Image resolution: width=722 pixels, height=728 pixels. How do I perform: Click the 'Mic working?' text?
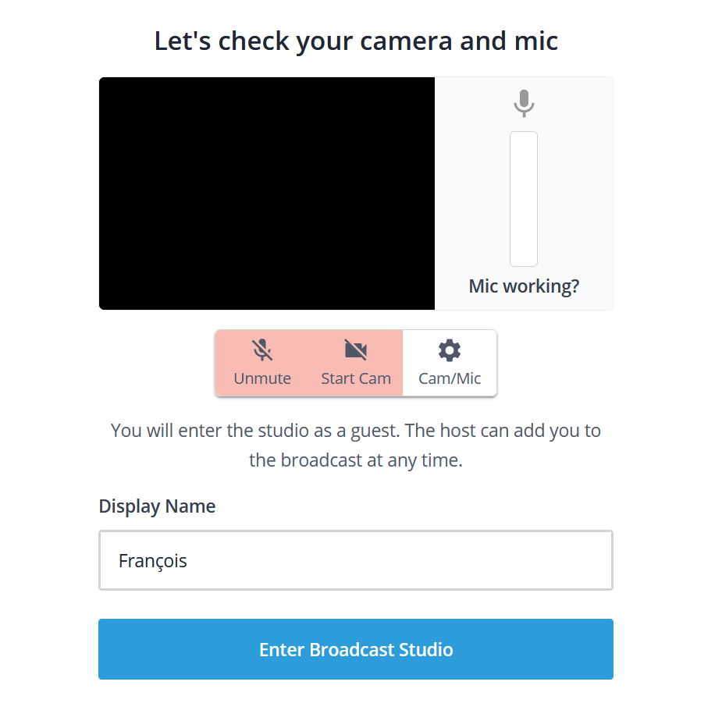pyautogui.click(x=524, y=286)
